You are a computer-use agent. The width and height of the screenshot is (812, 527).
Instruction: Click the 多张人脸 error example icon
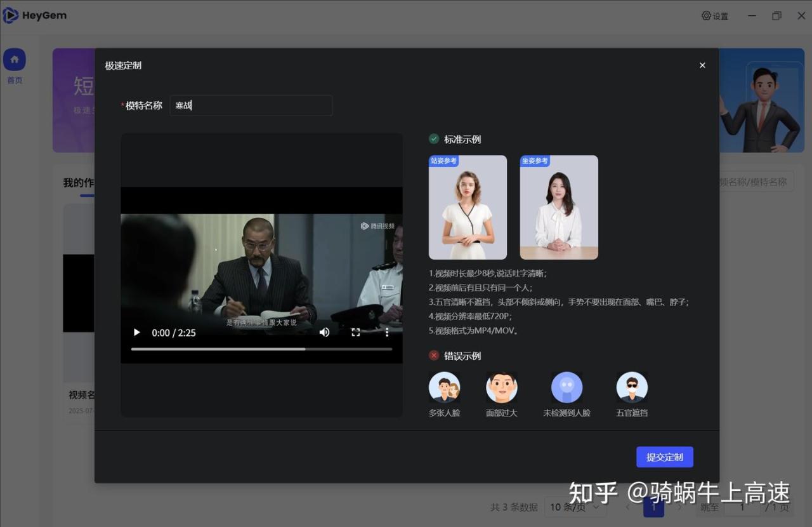444,387
